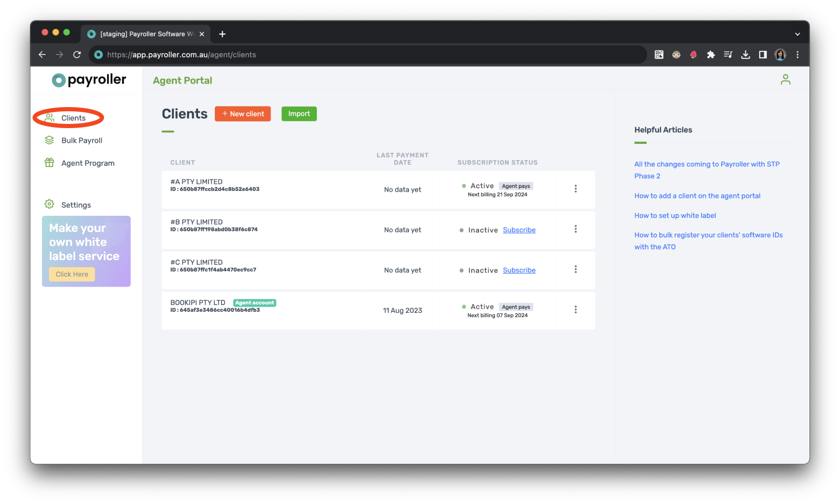Click the green Import button
This screenshot has height=504, width=840.
point(299,114)
